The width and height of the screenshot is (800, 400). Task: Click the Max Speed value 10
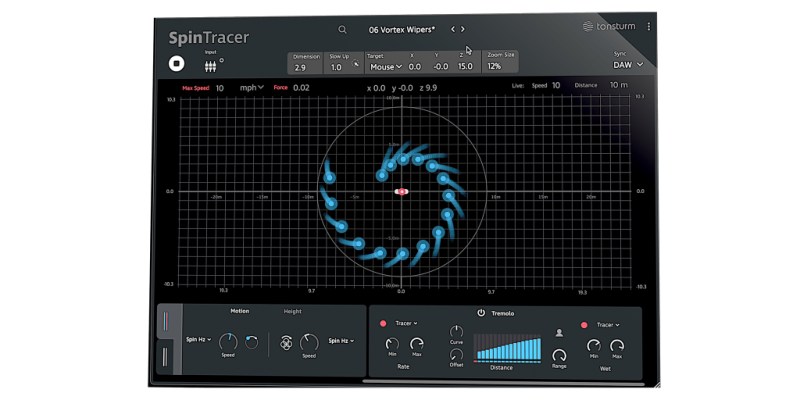pos(219,88)
